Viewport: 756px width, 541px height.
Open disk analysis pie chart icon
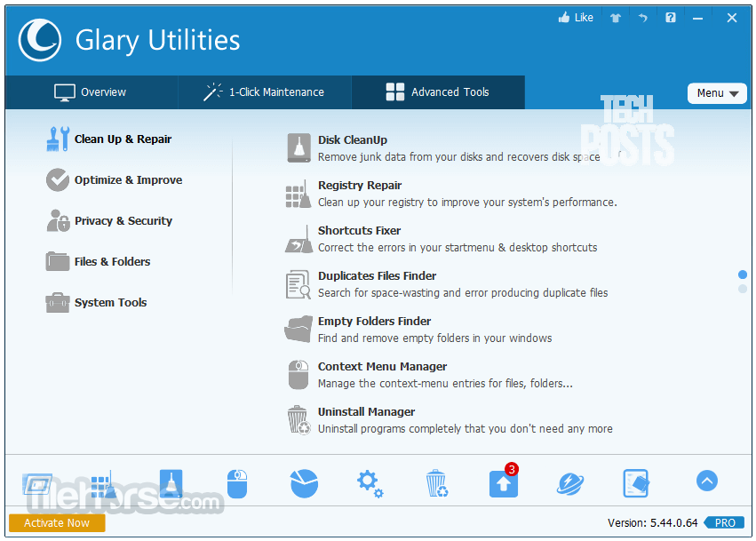point(304,483)
